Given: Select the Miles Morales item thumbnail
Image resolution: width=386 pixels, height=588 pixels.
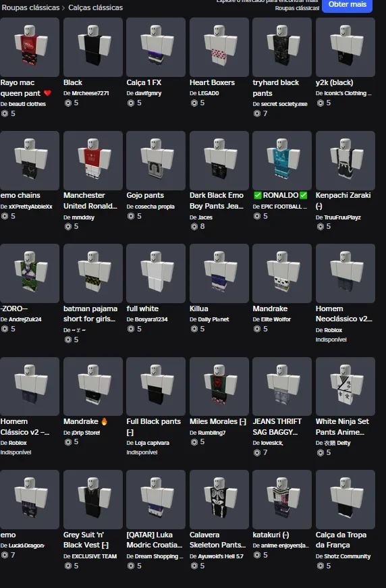Looking at the screenshot, I should click(219, 387).
